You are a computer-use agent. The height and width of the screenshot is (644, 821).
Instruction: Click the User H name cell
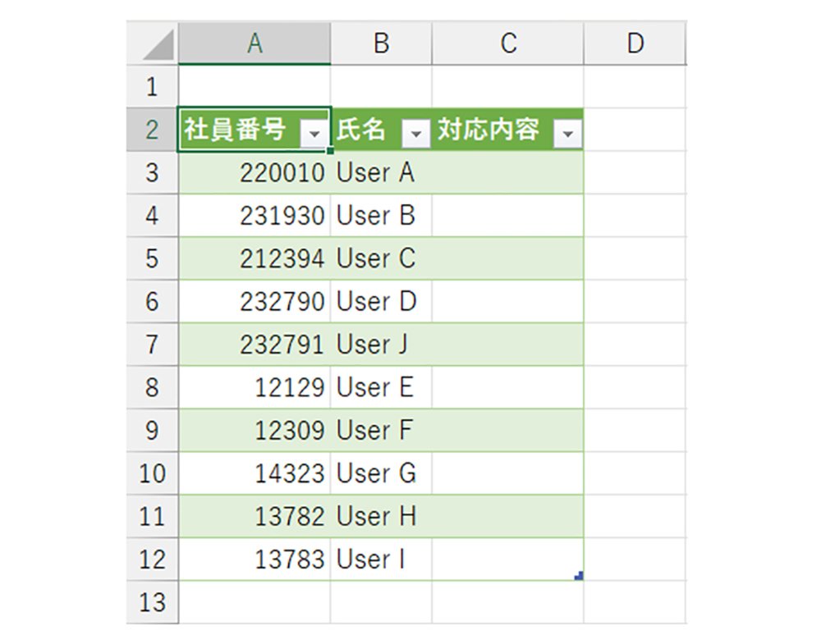coord(381,516)
